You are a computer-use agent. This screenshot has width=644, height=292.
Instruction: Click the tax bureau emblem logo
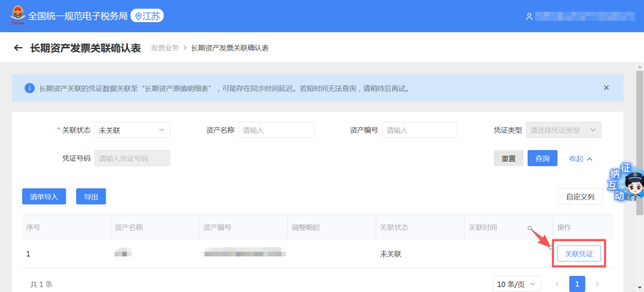(17, 15)
